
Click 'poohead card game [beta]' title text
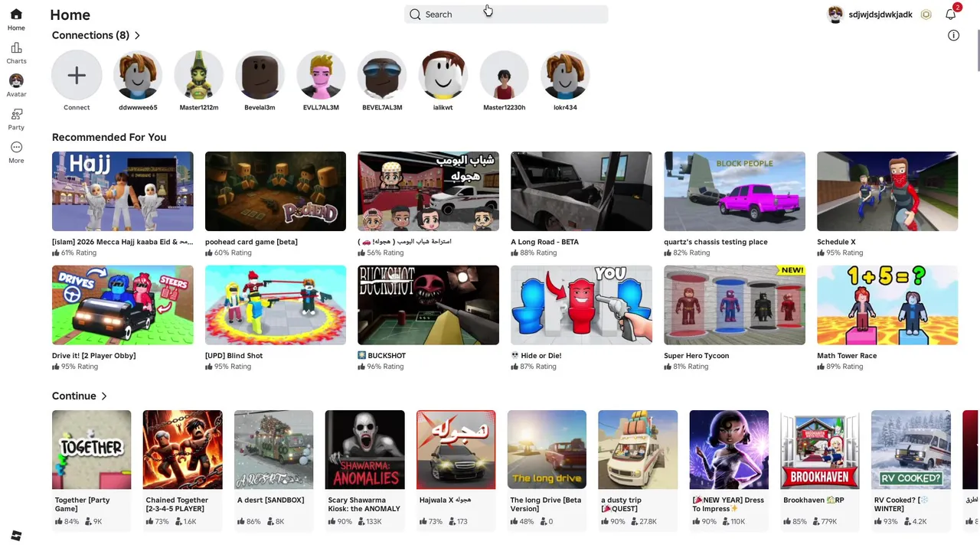(x=251, y=242)
